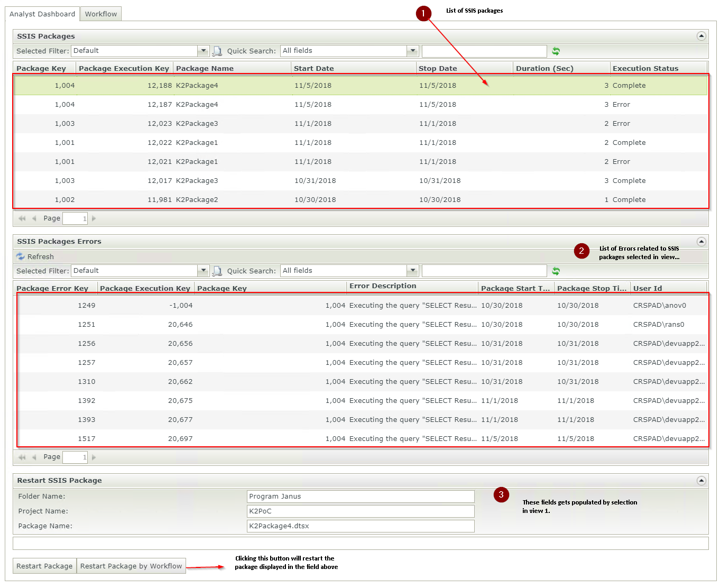Go to first page in SSIS Packages pager
Screen dimensions: 720x588
tap(22, 218)
